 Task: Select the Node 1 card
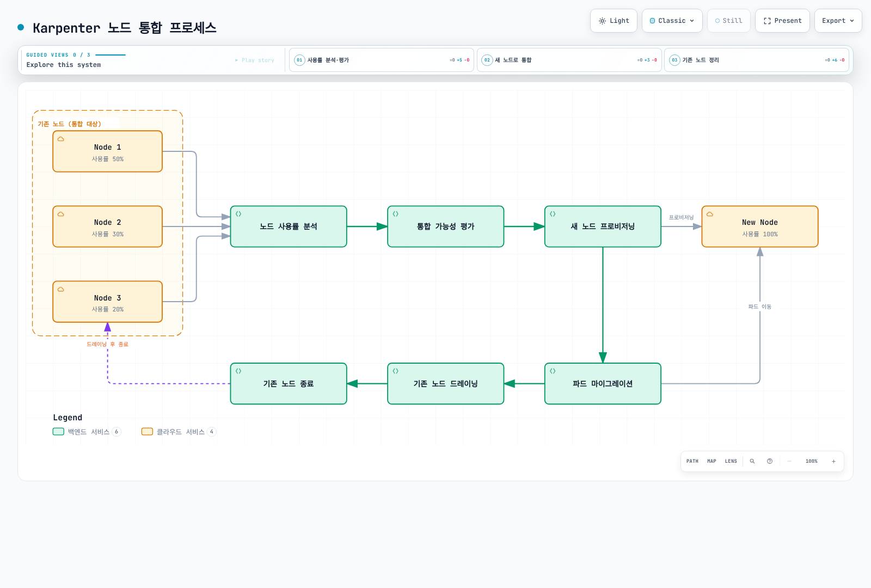[108, 151]
